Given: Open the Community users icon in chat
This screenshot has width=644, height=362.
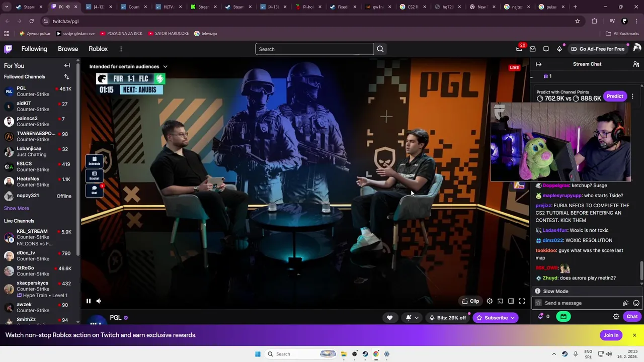Looking at the screenshot, I should [x=636, y=64].
